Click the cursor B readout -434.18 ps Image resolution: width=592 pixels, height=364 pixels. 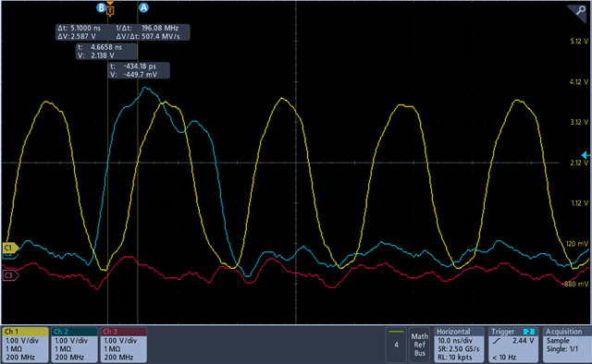(x=139, y=70)
